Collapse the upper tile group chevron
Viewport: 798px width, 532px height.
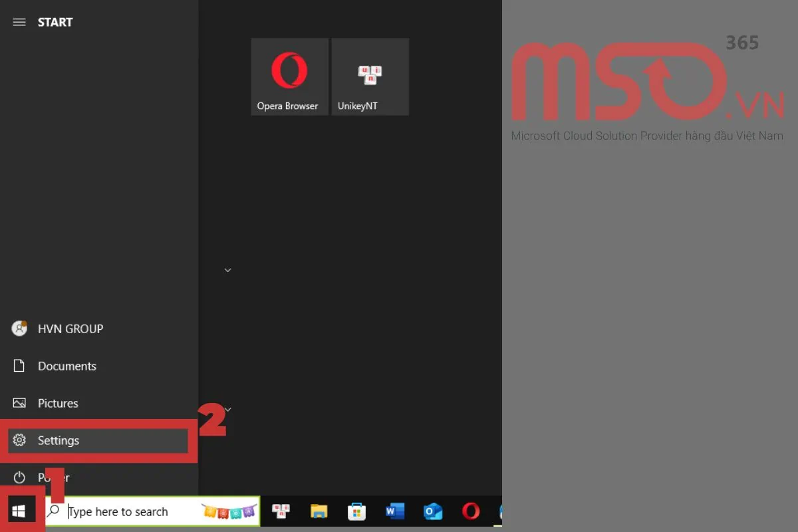pos(227,270)
